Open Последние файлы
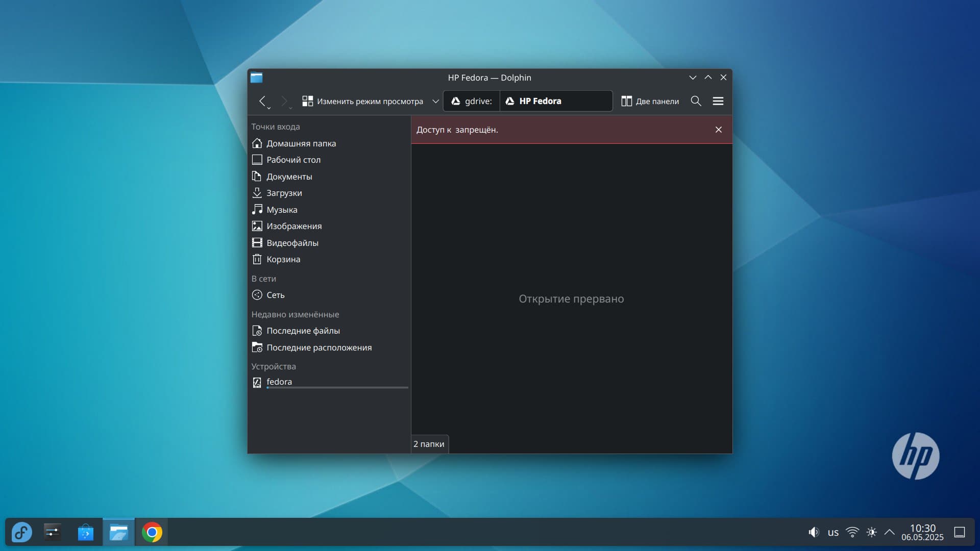The width and height of the screenshot is (980, 551). click(329, 331)
